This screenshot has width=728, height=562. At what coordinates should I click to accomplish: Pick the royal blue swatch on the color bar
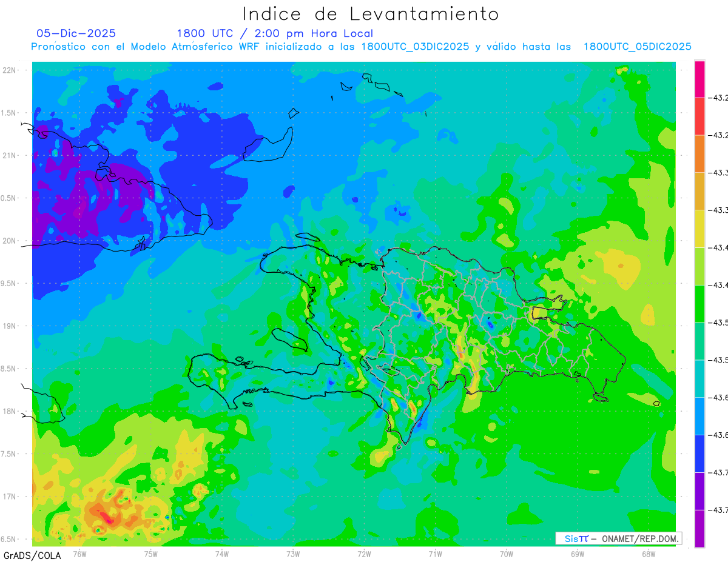tap(699, 453)
